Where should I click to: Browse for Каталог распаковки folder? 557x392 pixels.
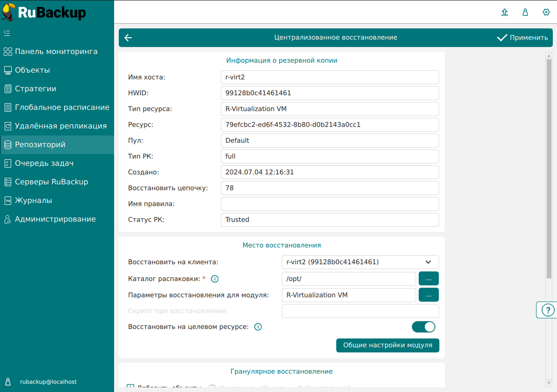[x=429, y=279]
